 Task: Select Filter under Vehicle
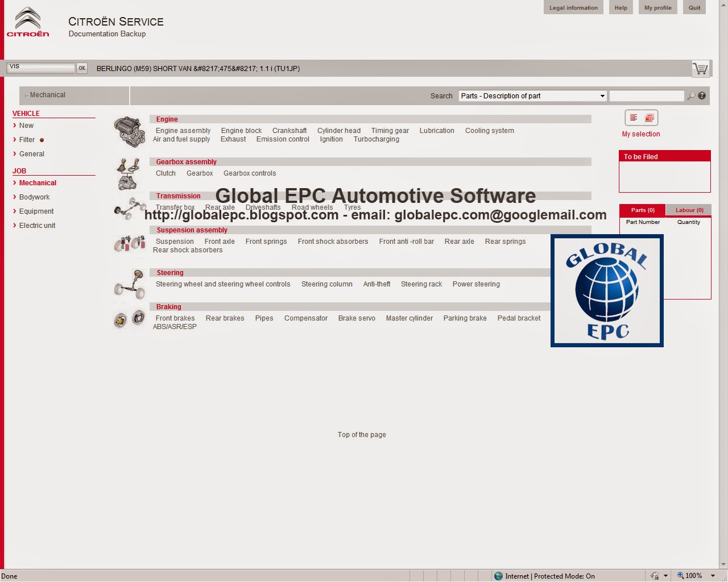click(27, 140)
